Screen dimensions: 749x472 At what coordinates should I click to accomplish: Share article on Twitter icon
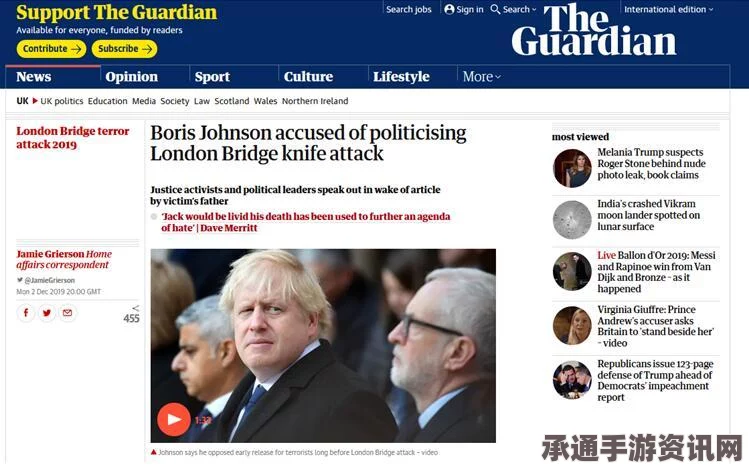point(47,313)
